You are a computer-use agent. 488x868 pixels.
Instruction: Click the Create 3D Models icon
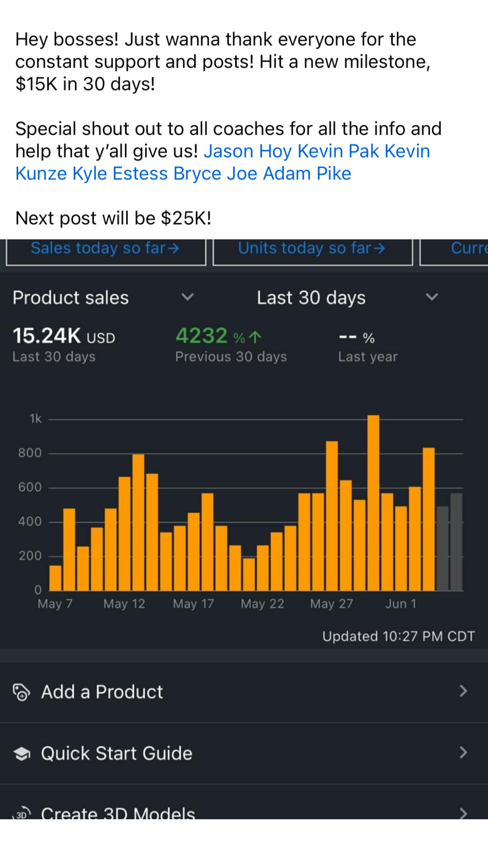(21, 814)
